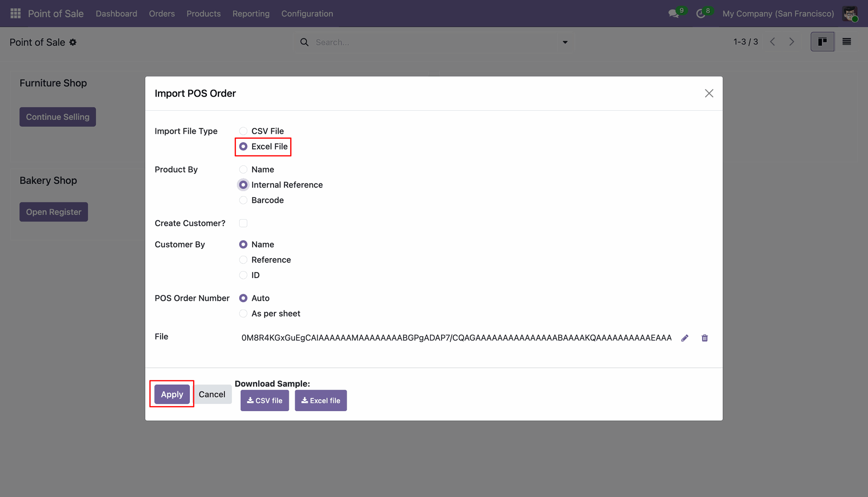Click the gear icon beside Point of Sale
868x497 pixels.
(73, 42)
